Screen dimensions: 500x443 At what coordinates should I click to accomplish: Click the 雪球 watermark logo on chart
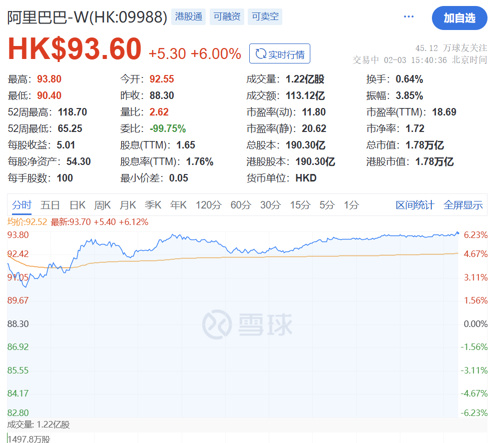(x=247, y=324)
